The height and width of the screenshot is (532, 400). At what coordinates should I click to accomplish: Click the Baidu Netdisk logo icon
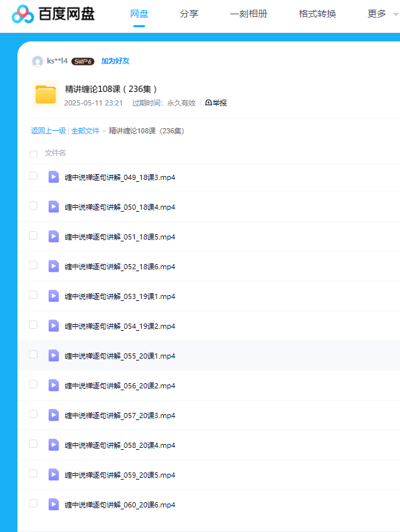coord(23,14)
